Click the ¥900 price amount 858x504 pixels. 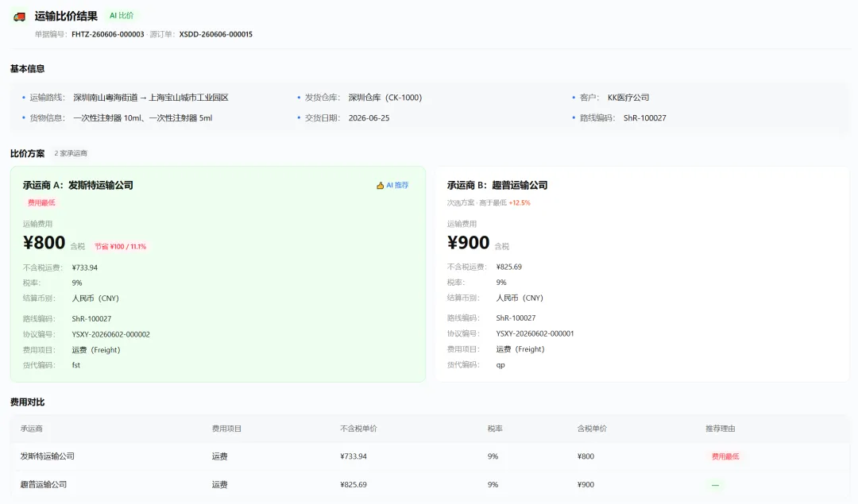[x=469, y=242]
